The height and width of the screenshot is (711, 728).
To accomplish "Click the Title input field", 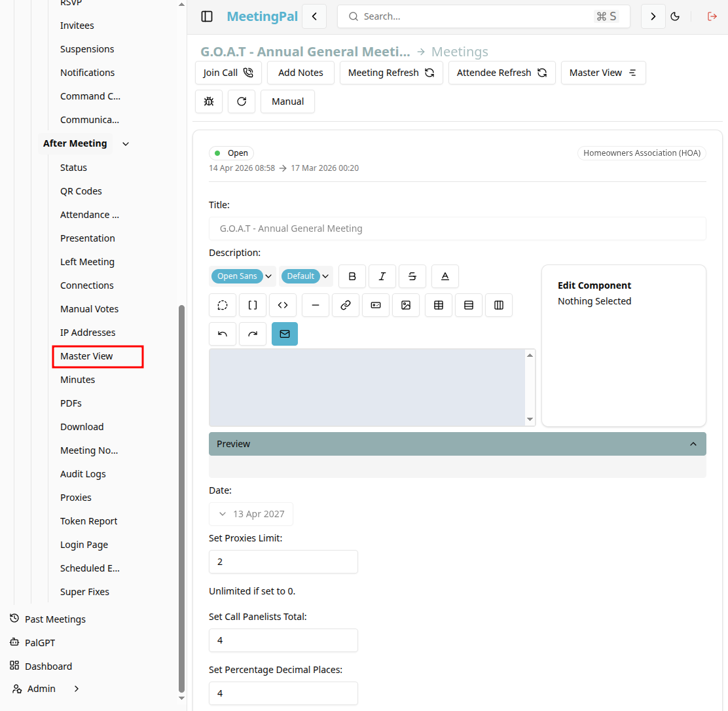I will (x=458, y=228).
